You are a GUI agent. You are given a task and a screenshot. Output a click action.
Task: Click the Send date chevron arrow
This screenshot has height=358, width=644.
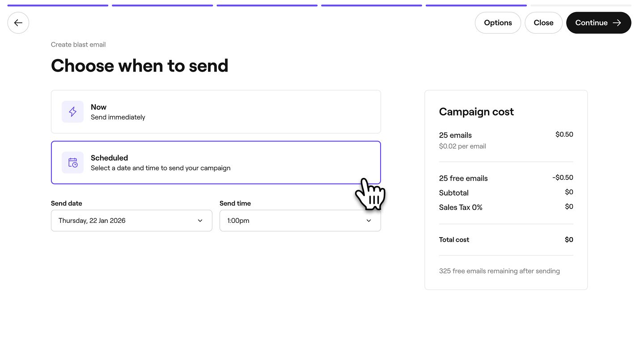click(x=200, y=221)
